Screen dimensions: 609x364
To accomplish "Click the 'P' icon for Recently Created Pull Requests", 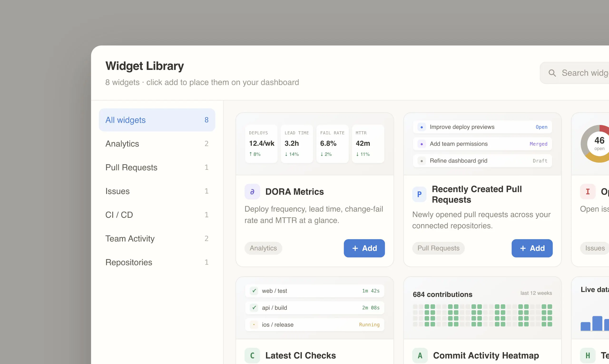I will 419,194.
